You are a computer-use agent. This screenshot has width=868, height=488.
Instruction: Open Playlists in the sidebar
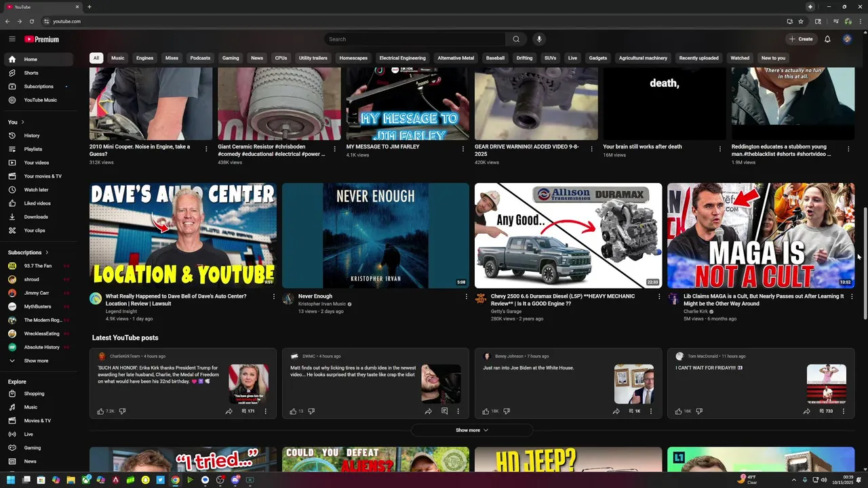click(x=37, y=149)
